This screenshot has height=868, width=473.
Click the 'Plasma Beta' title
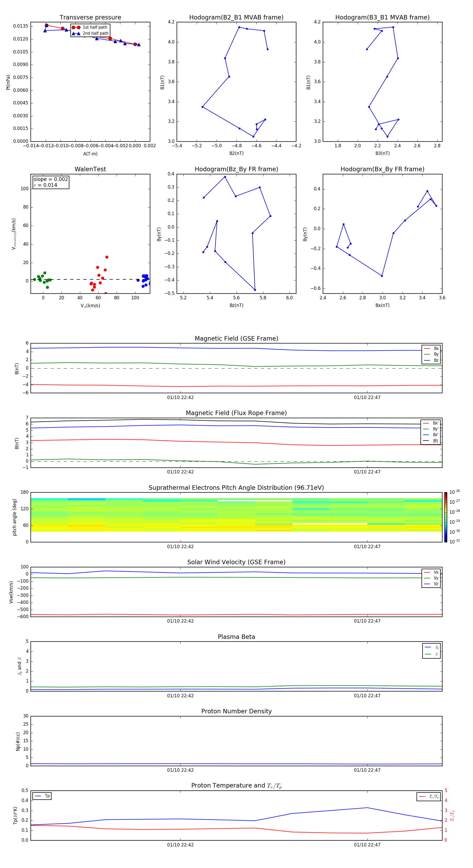click(x=236, y=637)
